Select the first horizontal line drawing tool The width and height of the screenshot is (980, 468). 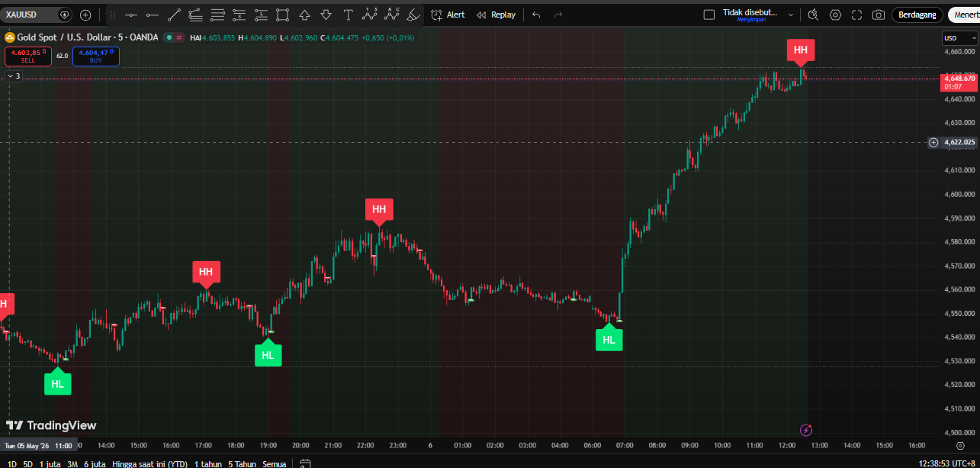click(x=131, y=15)
